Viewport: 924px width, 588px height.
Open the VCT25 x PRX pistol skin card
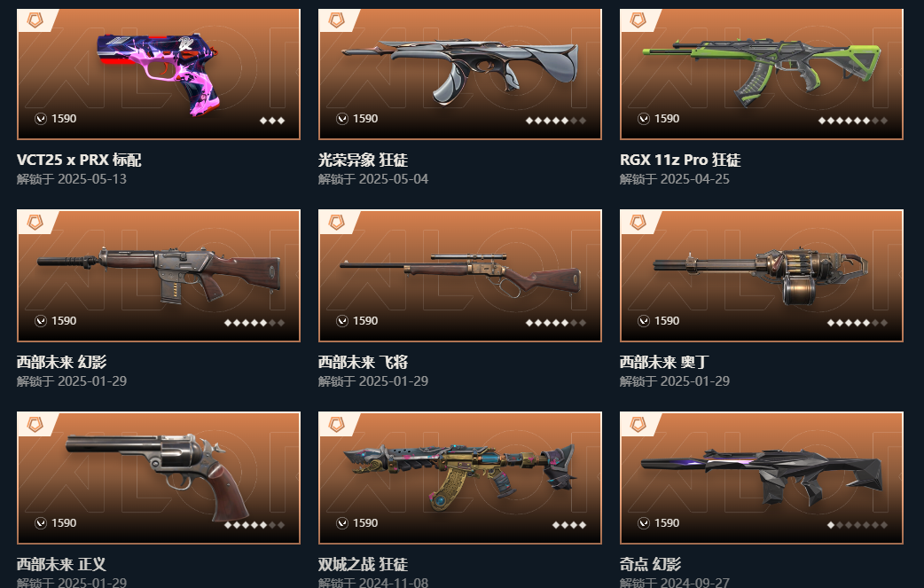159,74
